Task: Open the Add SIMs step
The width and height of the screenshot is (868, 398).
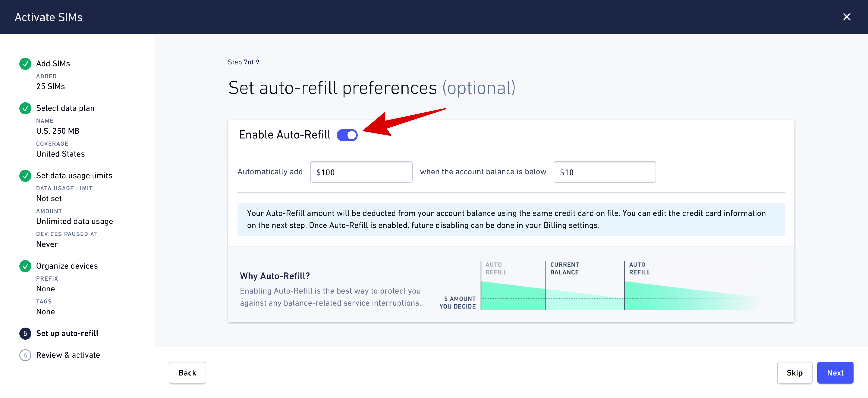Action: [53, 64]
